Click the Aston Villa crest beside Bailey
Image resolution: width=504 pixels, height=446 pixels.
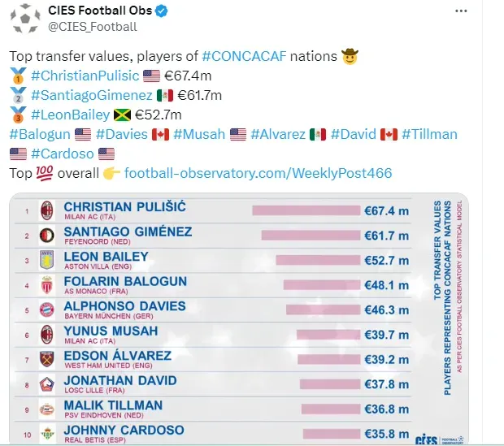tap(47, 260)
